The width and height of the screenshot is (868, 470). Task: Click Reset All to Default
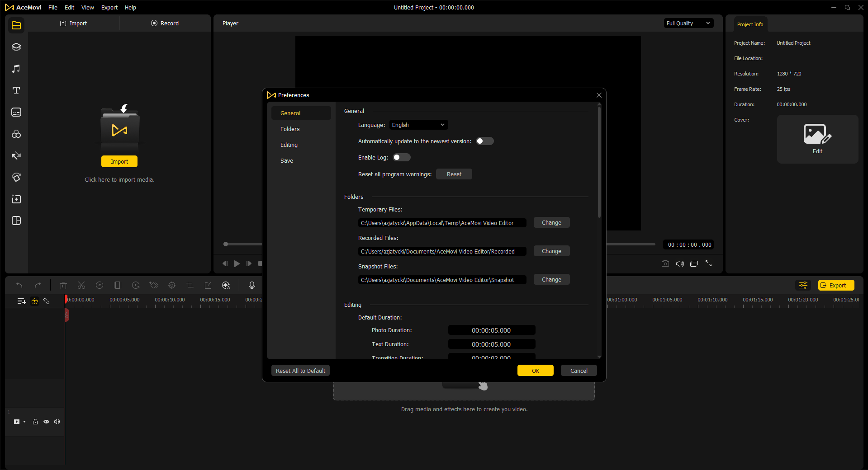[300, 371]
